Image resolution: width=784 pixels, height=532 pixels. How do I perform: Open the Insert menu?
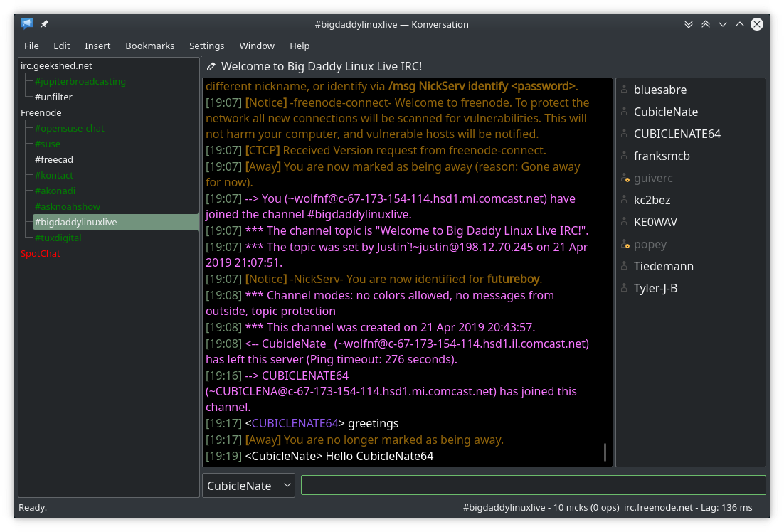97,46
